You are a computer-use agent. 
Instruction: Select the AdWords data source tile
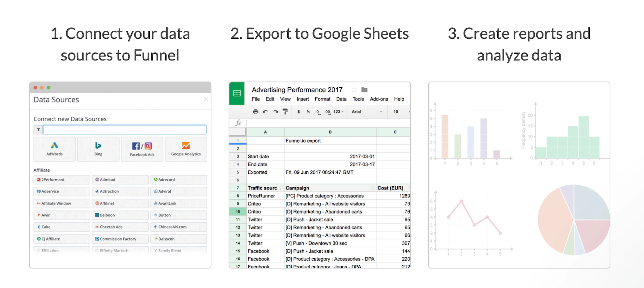coord(55,149)
